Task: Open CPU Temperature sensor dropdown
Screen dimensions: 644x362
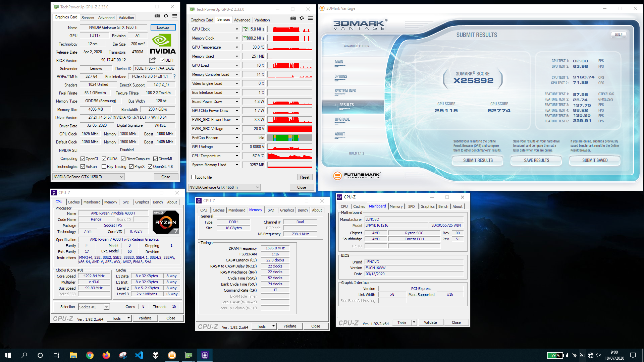Action: (237, 156)
